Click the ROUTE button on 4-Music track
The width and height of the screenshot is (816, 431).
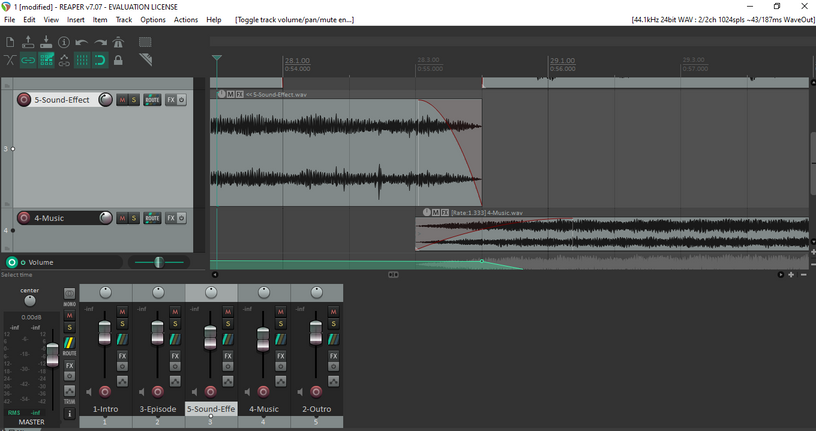tap(152, 218)
